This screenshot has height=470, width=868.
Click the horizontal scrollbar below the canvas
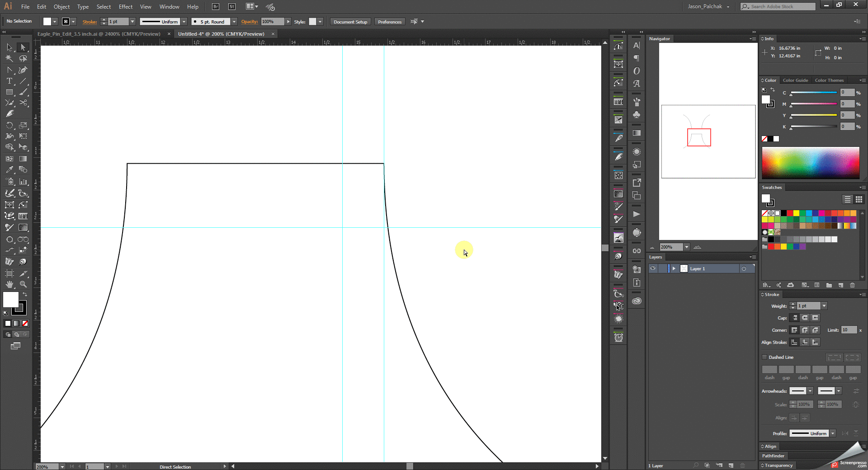[409, 466]
